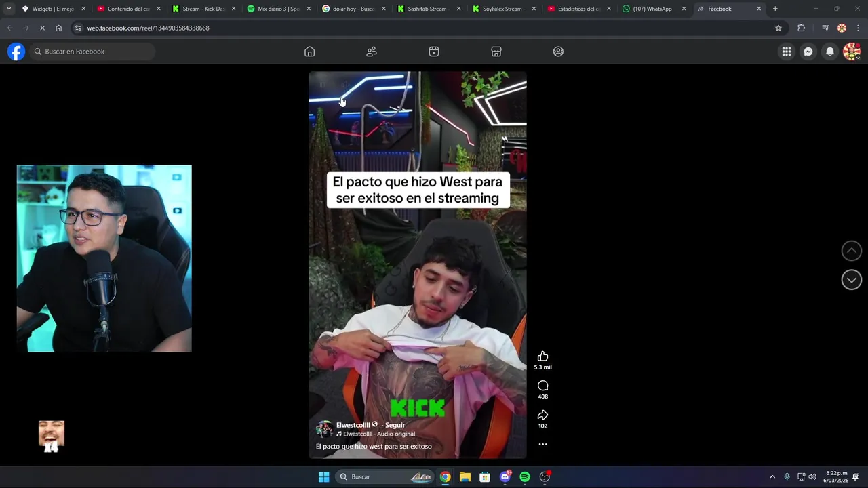Switch to the dolar hoy search tab
868x488 pixels.
coord(353,9)
